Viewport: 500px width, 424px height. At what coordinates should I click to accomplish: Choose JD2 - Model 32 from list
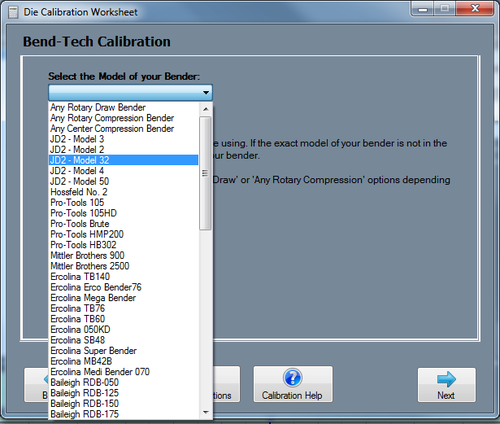click(123, 160)
